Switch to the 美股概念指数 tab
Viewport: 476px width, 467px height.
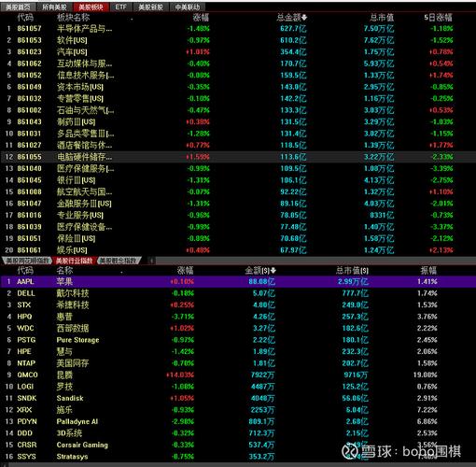click(119, 261)
